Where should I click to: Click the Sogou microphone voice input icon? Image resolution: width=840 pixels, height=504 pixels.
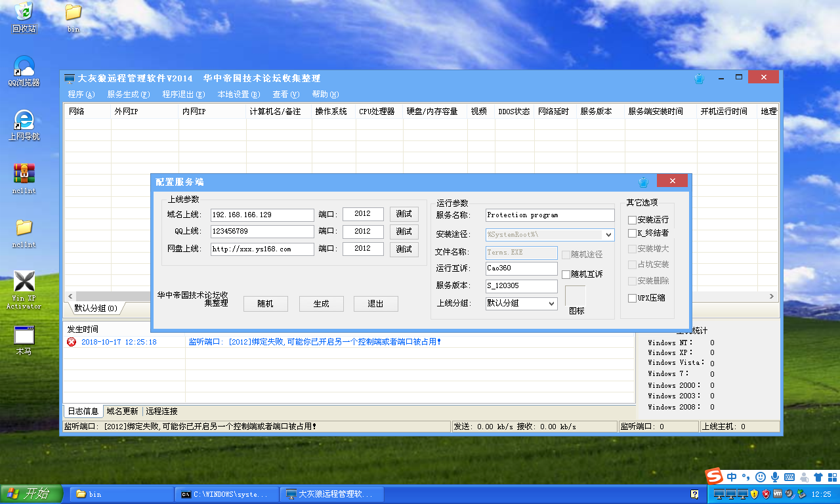click(775, 477)
